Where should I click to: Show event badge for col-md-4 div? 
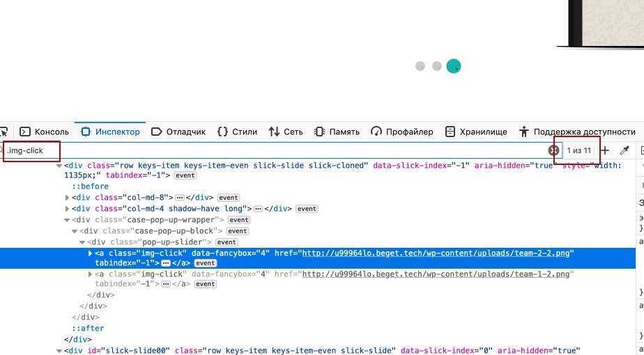pos(307,209)
